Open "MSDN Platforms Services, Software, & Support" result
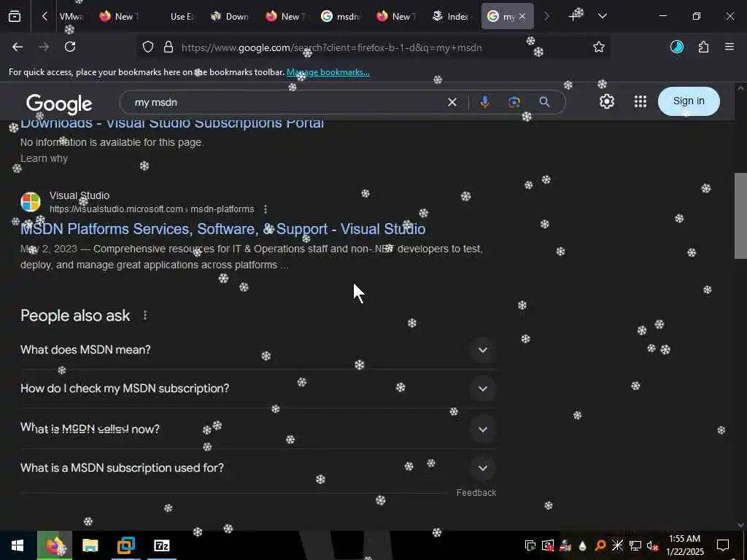The height and width of the screenshot is (560, 747). point(223,229)
